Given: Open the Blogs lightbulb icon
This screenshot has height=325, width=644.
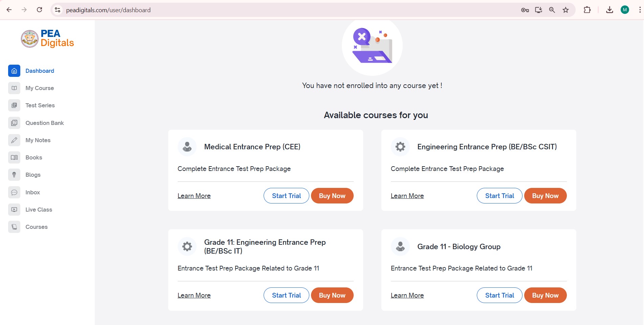Looking at the screenshot, I should [14, 175].
